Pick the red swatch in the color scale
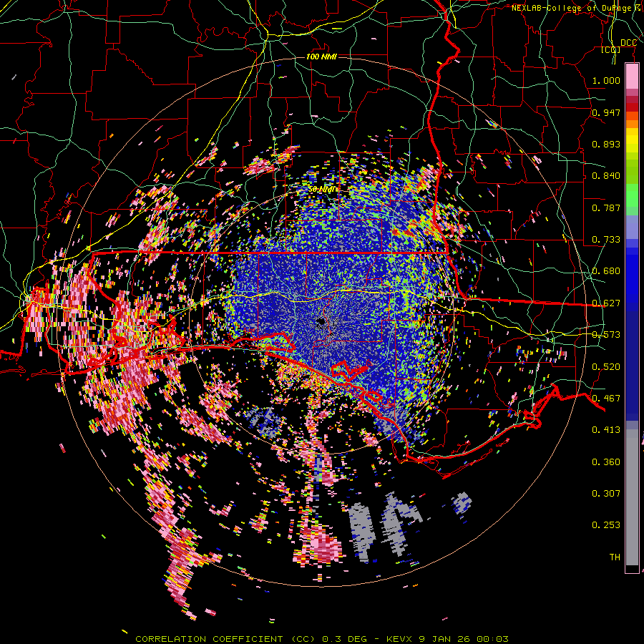The image size is (644, 644). 632,107
